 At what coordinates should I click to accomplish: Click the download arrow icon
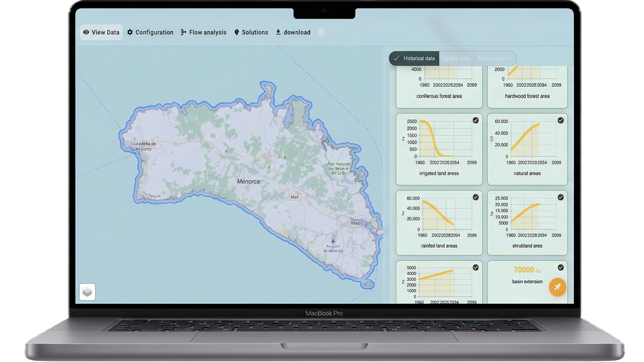(278, 32)
